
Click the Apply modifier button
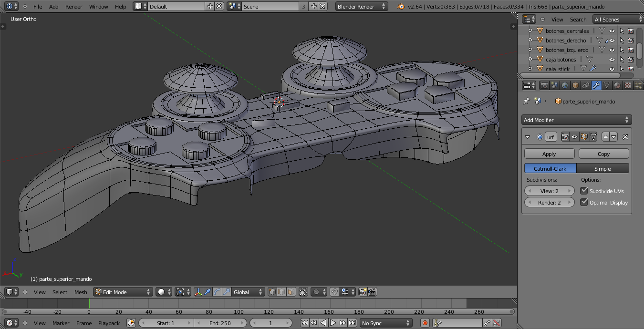(x=549, y=154)
